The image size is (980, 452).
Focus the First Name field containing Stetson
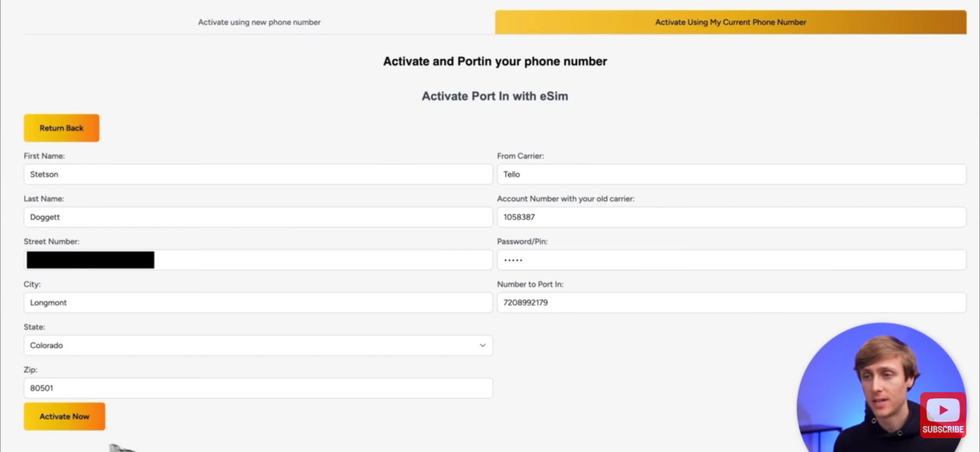(258, 174)
